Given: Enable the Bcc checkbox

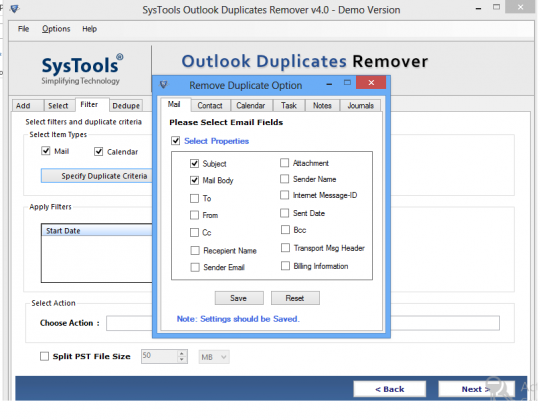Looking at the screenshot, I should [x=285, y=229].
